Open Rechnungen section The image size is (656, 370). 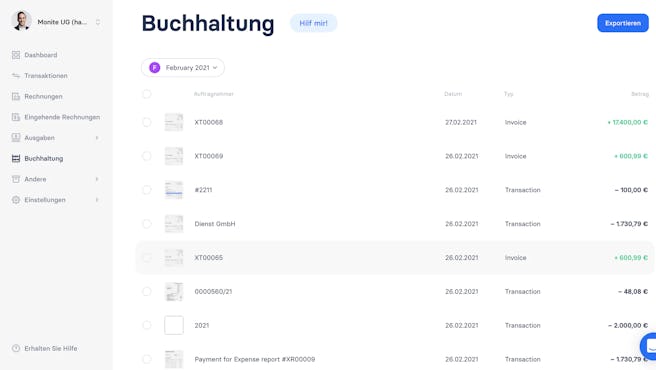tap(44, 96)
